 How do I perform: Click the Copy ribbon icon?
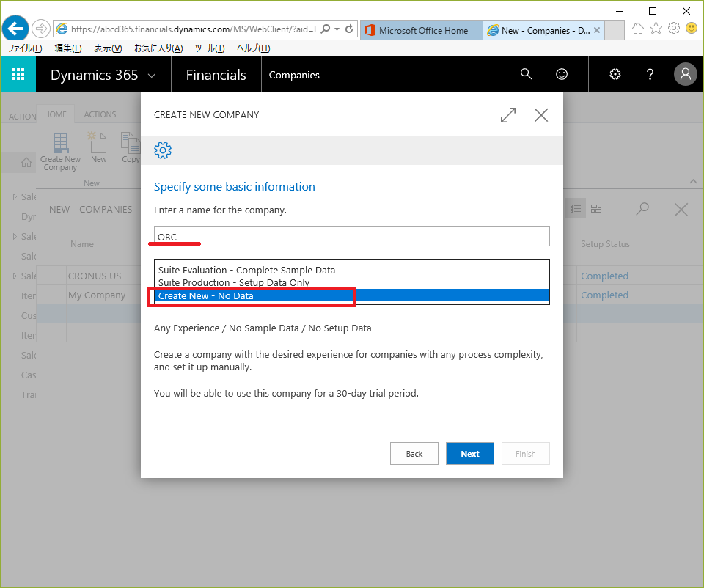[x=131, y=147]
